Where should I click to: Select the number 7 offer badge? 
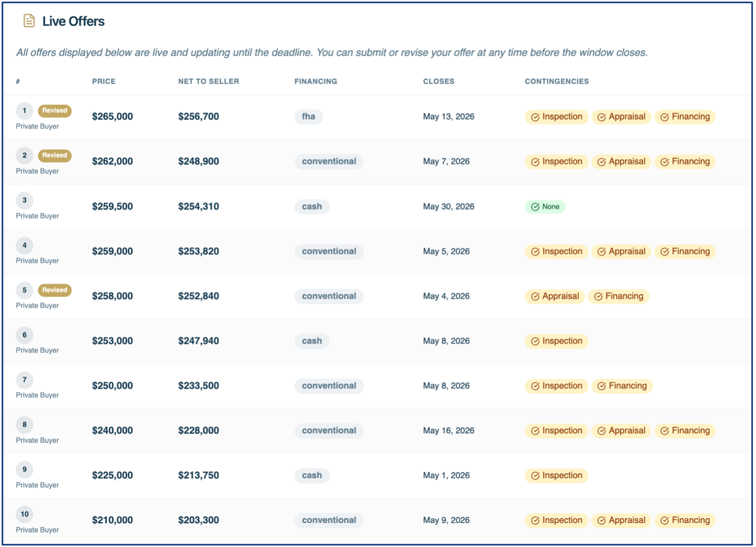(25, 379)
